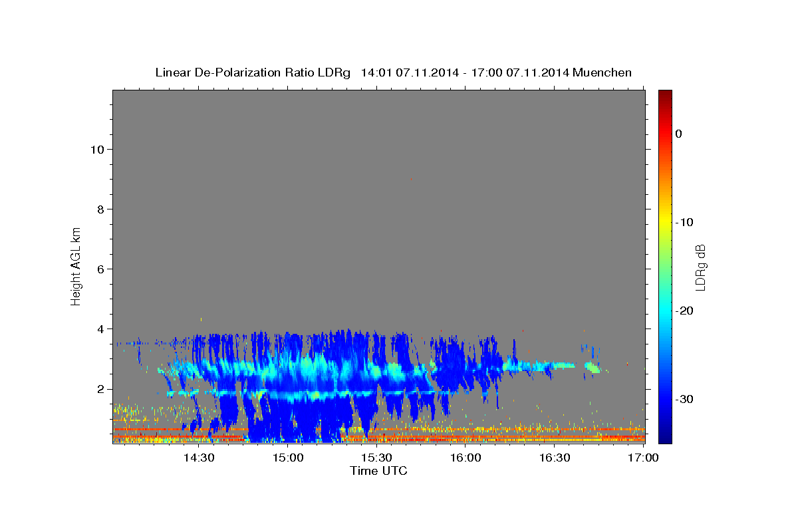
Task: Click the end time '17:00 07.11.2014' in the title
Action: 520,72
